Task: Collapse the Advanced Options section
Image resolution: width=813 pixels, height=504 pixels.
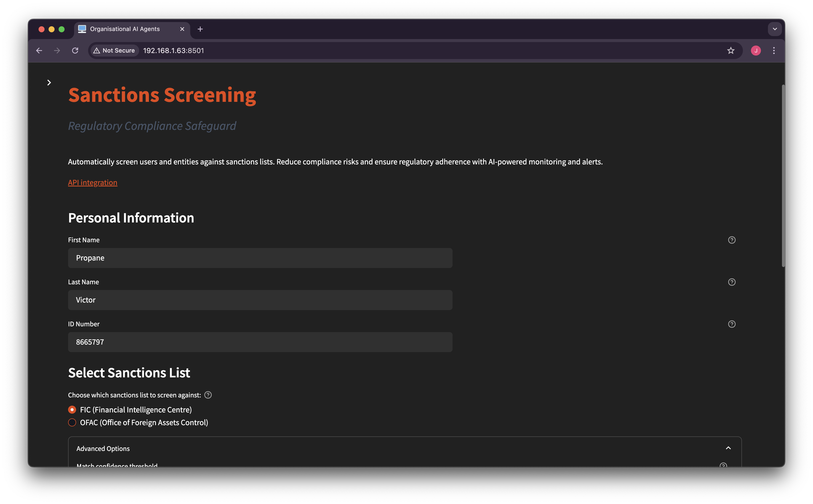Action: tap(728, 448)
